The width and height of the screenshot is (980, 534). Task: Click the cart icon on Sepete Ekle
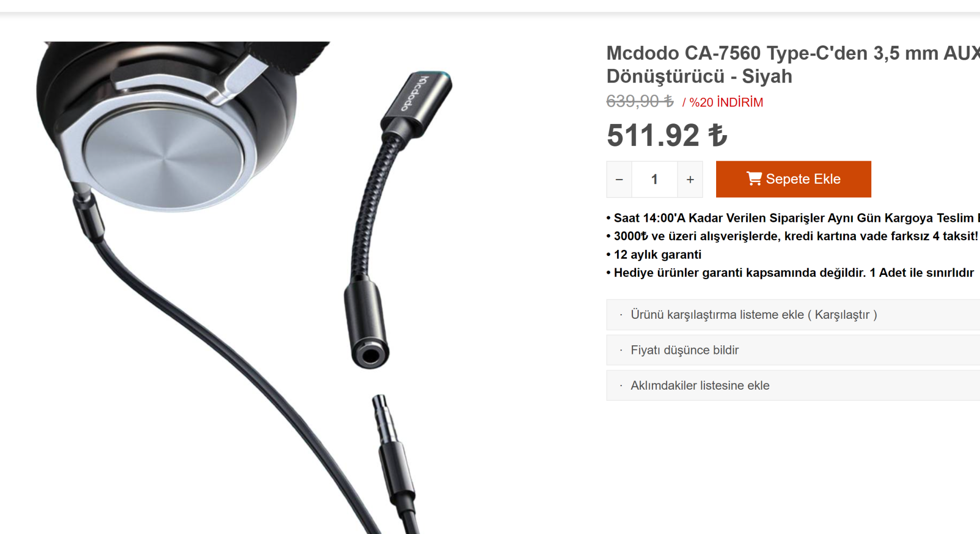coord(754,179)
